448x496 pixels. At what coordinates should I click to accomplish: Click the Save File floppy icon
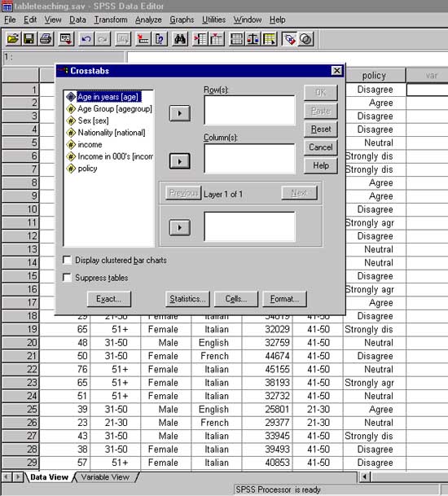point(29,39)
